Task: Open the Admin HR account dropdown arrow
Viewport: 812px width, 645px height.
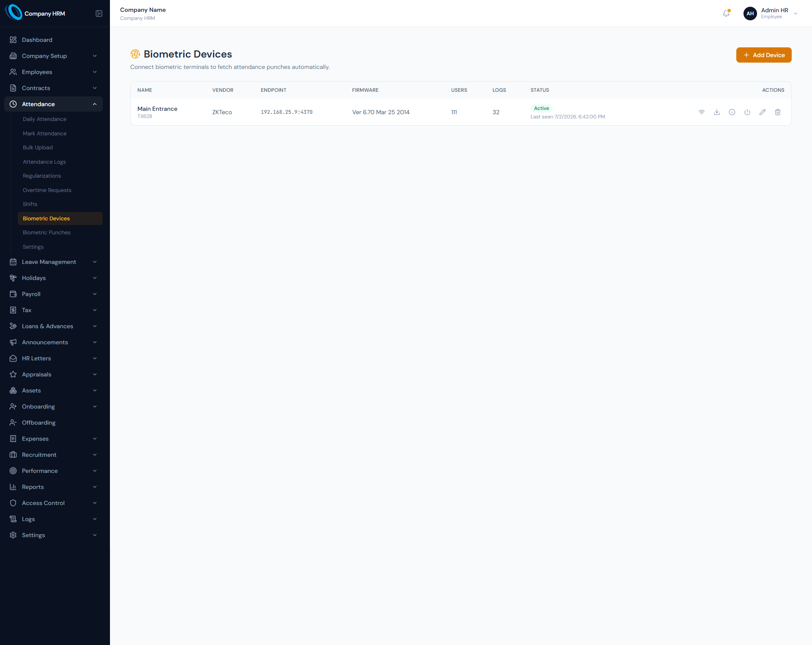Action: 796,14
